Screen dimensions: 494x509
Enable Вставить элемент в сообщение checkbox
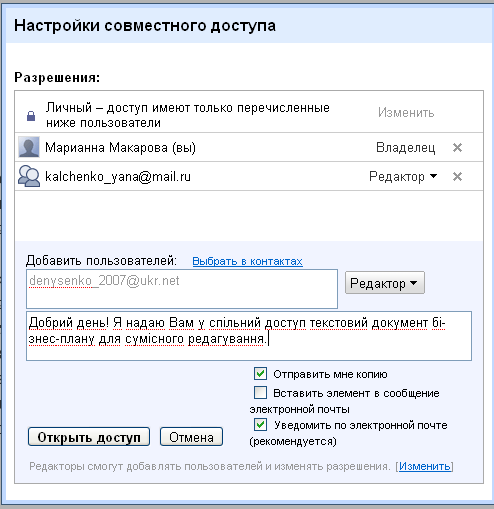click(260, 392)
